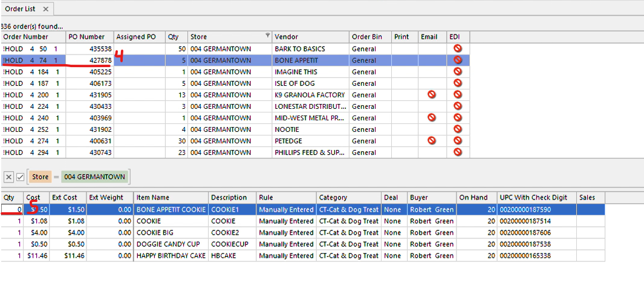The image size is (644, 283).
Task: Click UPC 00200000165338 cell
Action: click(x=537, y=255)
